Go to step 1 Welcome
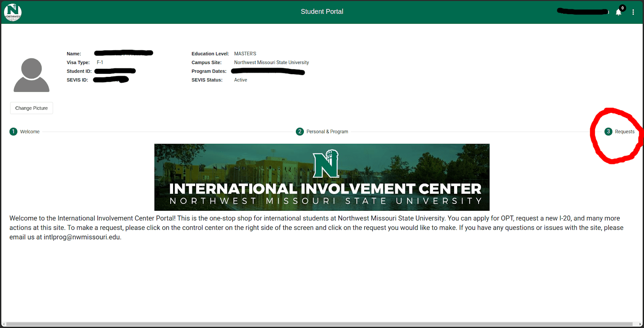Screen dimensions: 644x328 tap(25, 132)
